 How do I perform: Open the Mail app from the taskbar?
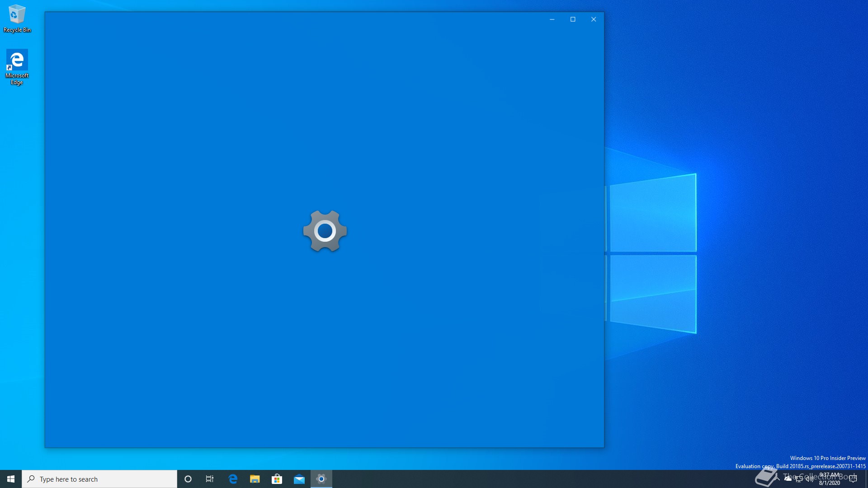[299, 479]
